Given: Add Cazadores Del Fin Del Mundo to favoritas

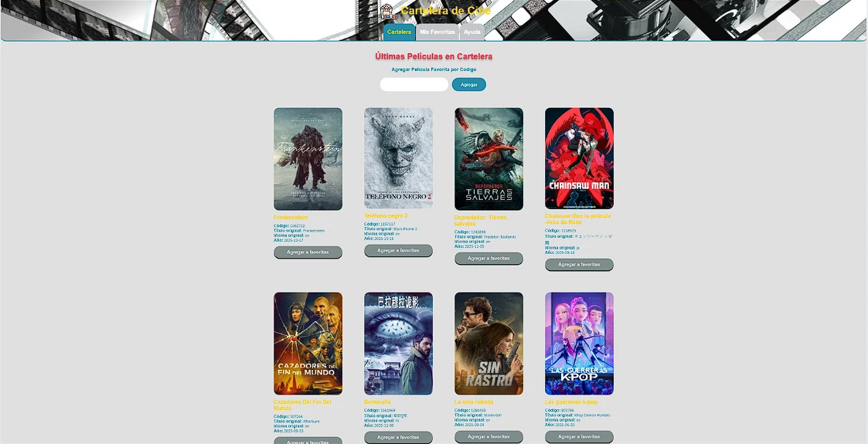Looking at the screenshot, I should click(308, 441).
